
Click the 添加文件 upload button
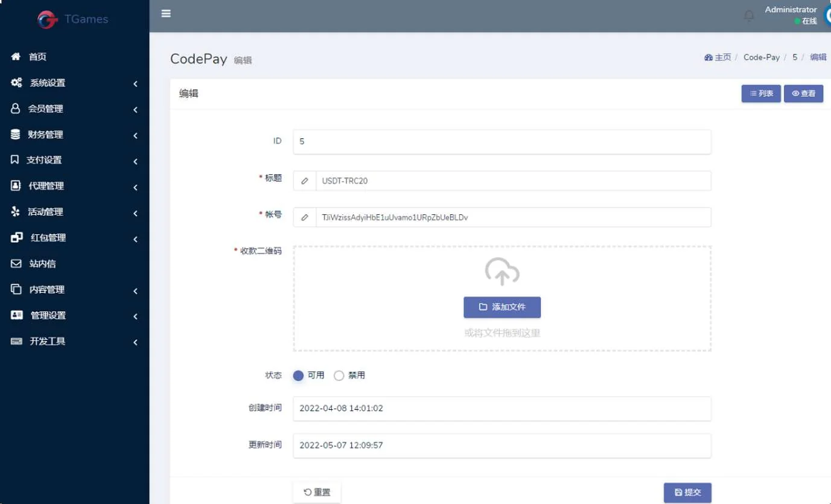click(502, 307)
